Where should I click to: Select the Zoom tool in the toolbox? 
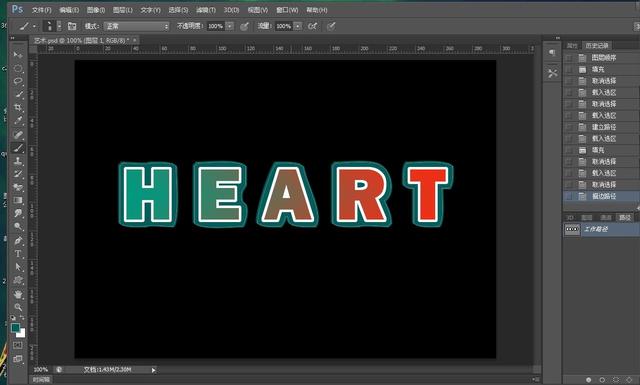coord(18,307)
